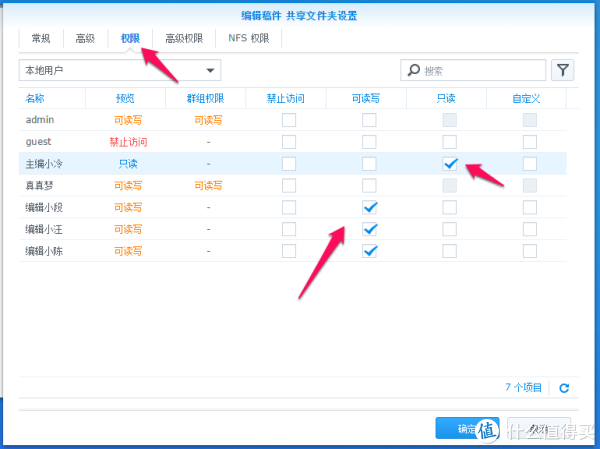
Task: Enable 只读 for user guest
Action: point(450,142)
